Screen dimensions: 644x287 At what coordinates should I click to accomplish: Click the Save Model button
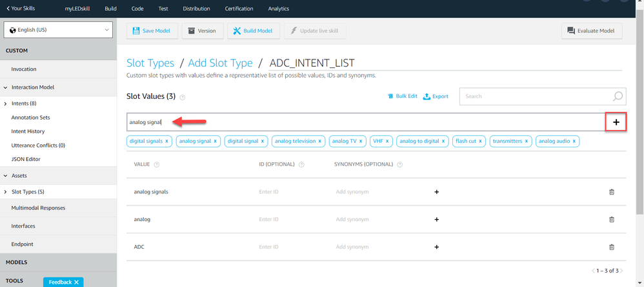coord(152,31)
